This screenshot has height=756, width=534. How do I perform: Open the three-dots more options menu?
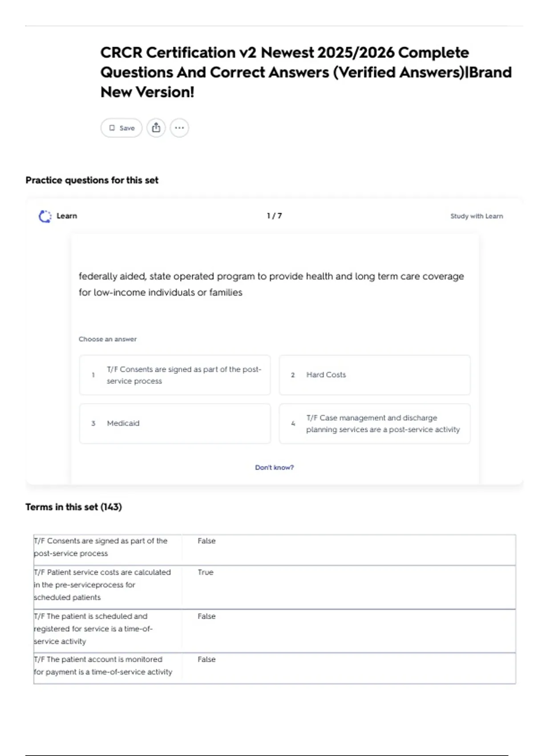[179, 128]
